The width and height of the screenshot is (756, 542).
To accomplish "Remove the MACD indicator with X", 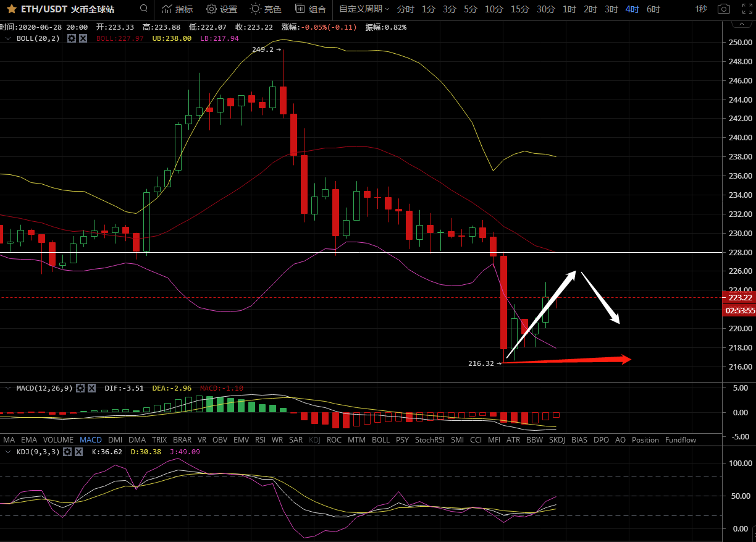I will (x=91, y=388).
